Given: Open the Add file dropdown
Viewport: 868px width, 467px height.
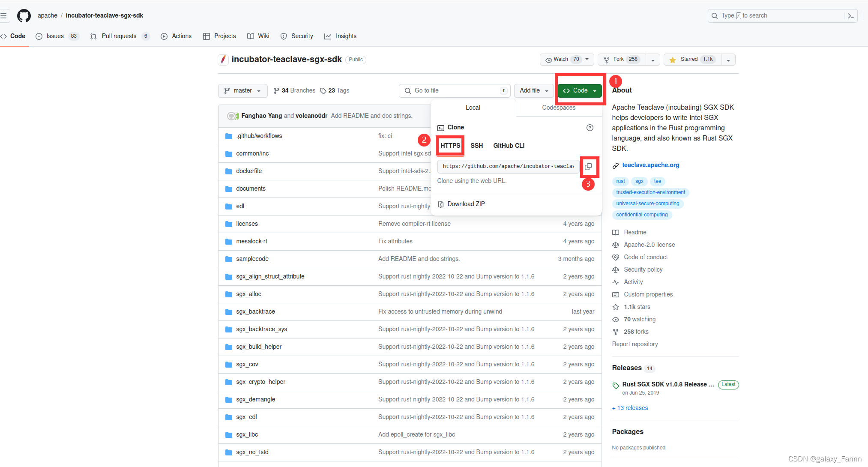Looking at the screenshot, I should (533, 91).
